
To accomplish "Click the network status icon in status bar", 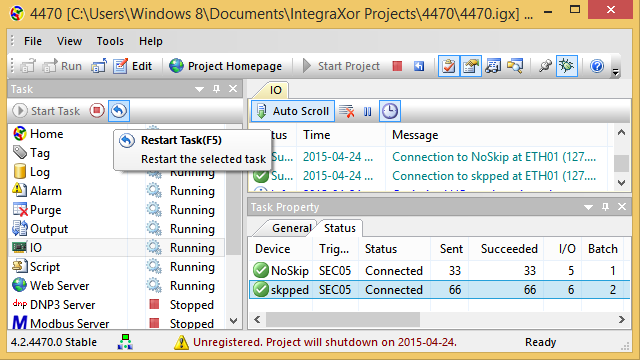I will point(125,342).
